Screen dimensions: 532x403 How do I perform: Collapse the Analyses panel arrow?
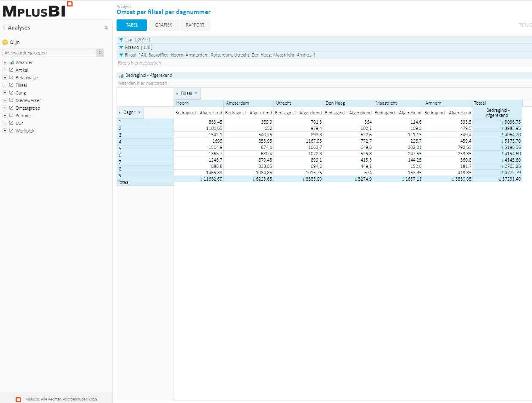pyautogui.click(x=4, y=27)
